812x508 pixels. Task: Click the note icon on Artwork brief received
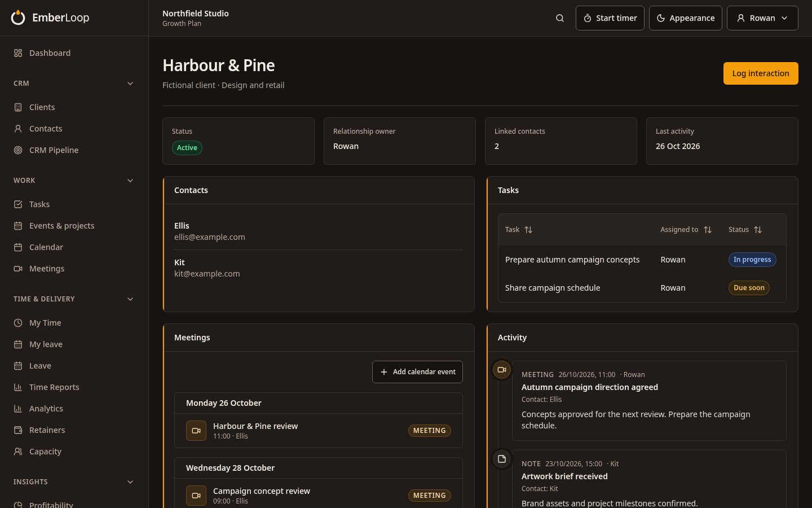pos(502,459)
